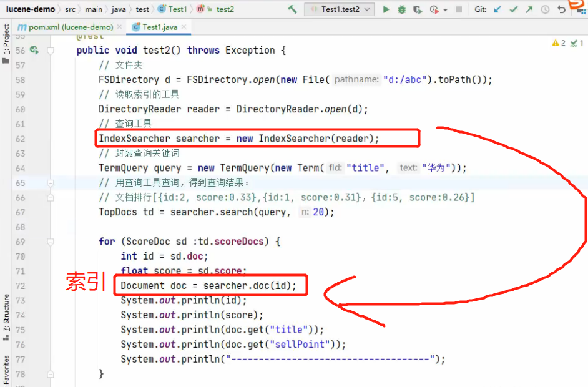
Task: Click the profiler run icon
Action: [x=434, y=9]
